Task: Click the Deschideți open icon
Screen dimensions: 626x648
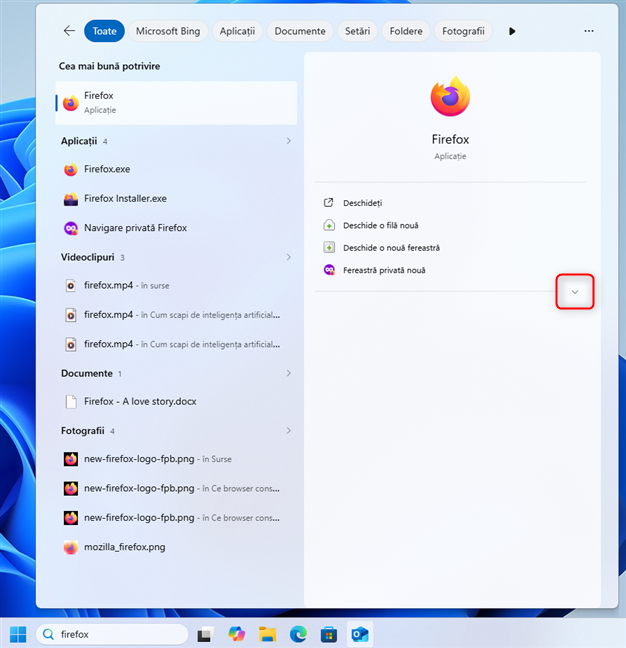Action: coord(328,202)
